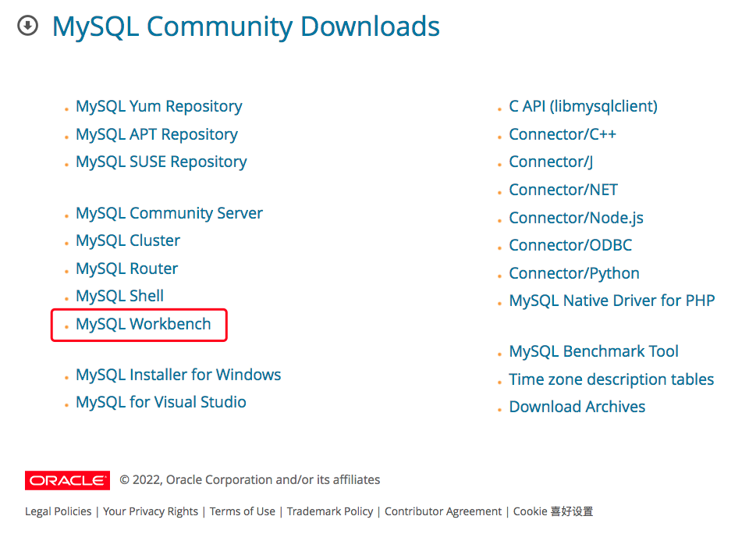Open the Connector/ODBC link
This screenshot has height=541, width=756.
(570, 245)
